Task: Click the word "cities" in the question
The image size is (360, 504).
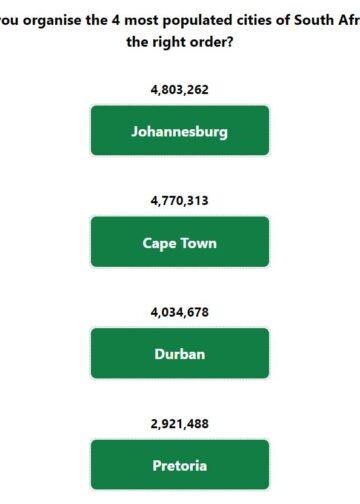Action: 255,20
